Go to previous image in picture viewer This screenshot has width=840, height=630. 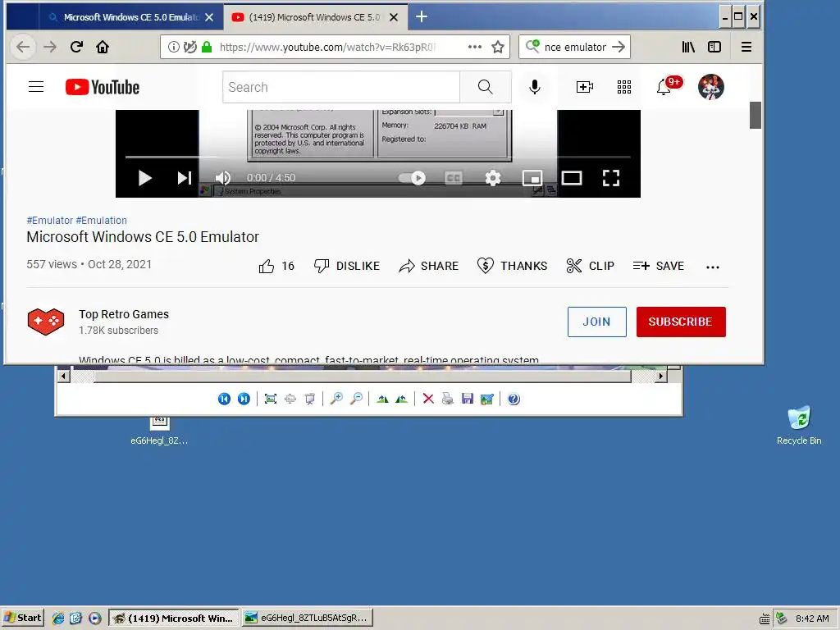pos(224,399)
